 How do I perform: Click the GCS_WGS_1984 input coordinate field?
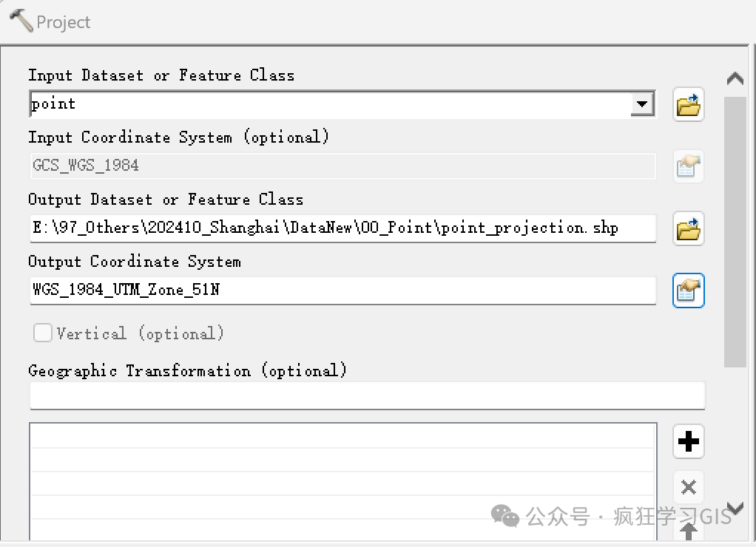(342, 166)
